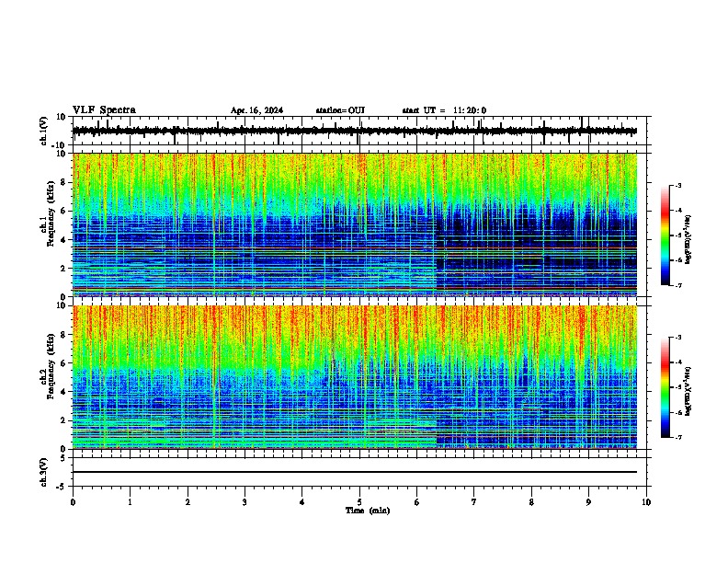Click the "4" tick on ch.1 frequency axis

tap(64, 240)
